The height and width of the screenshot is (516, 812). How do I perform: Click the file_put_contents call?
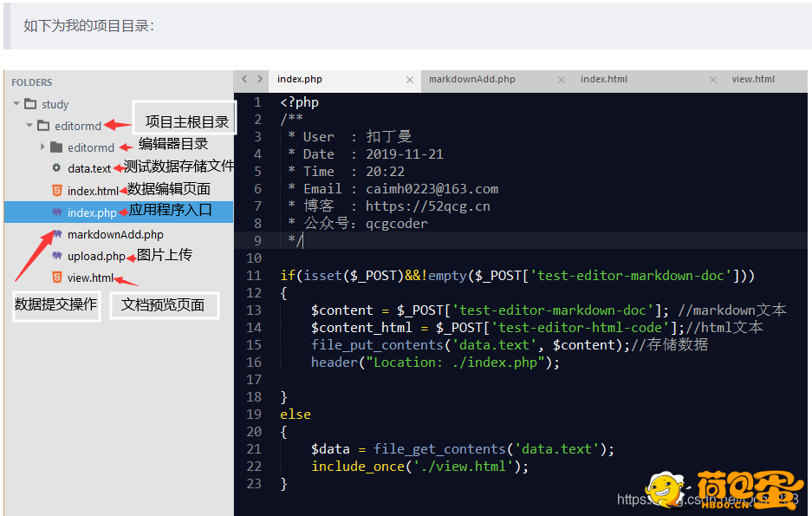click(377, 345)
